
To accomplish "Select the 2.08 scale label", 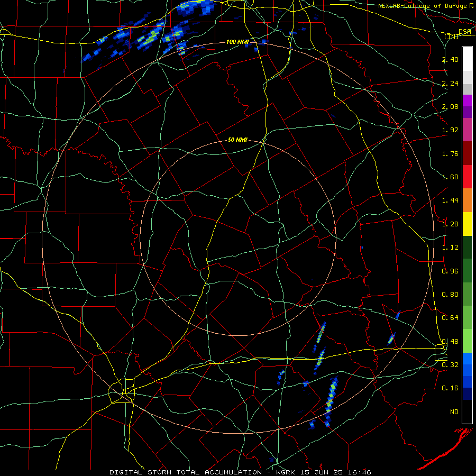I will tap(450, 106).
